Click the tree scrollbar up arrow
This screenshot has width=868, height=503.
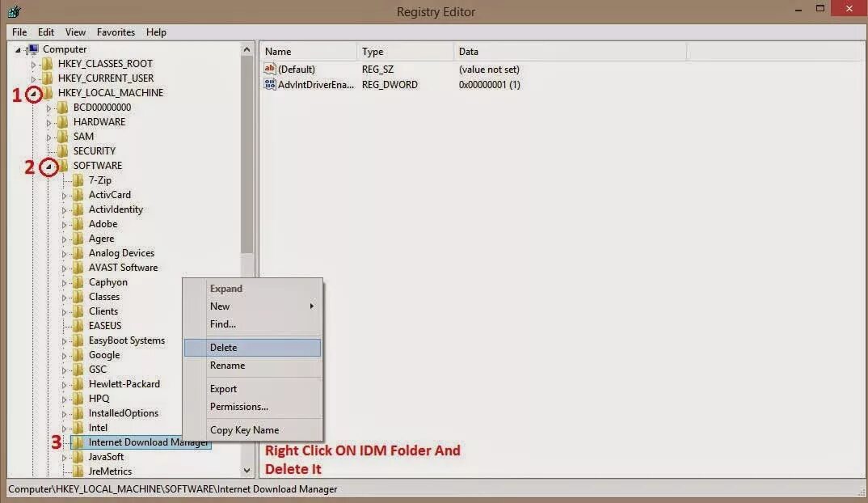coord(246,49)
